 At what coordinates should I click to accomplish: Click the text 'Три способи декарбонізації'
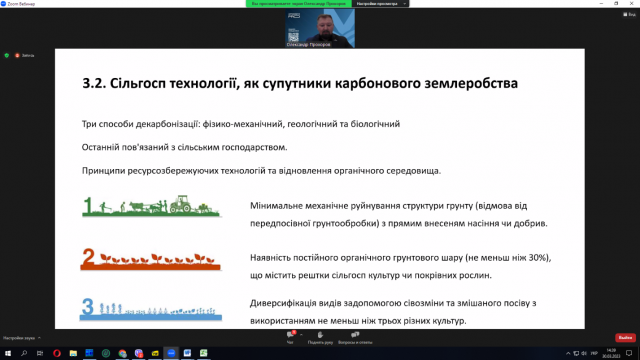coord(140,124)
